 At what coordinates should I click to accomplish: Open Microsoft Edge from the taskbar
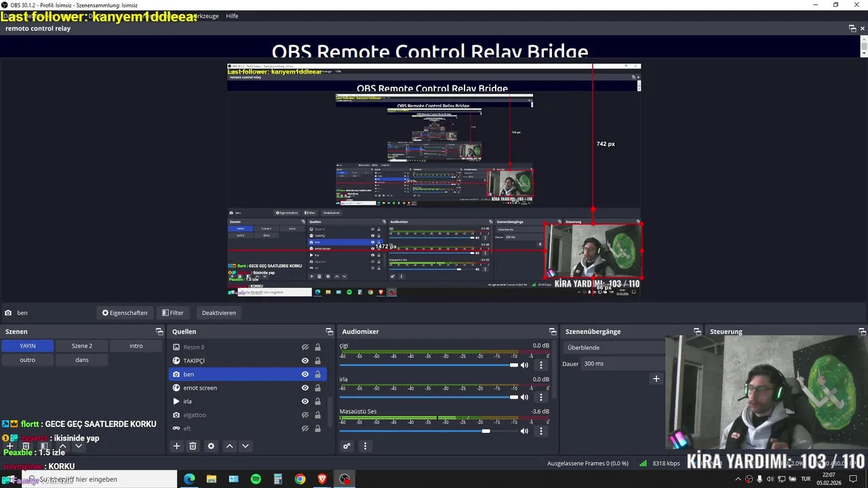click(x=189, y=479)
